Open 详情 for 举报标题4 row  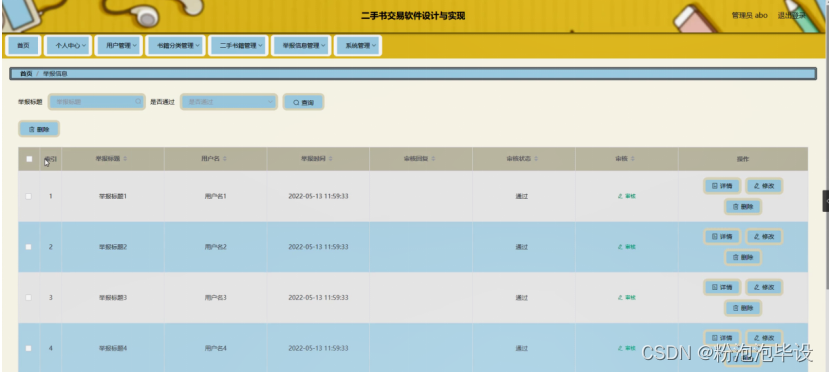click(722, 338)
